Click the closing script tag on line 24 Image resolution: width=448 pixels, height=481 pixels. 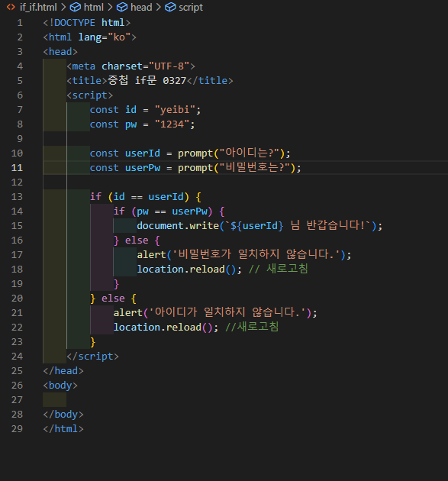click(x=92, y=357)
